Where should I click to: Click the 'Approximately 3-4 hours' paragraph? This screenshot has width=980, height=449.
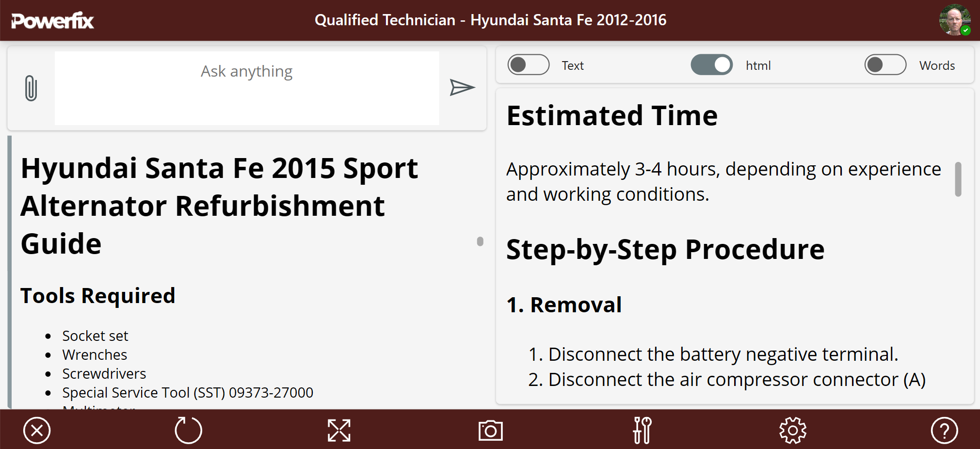click(x=723, y=182)
